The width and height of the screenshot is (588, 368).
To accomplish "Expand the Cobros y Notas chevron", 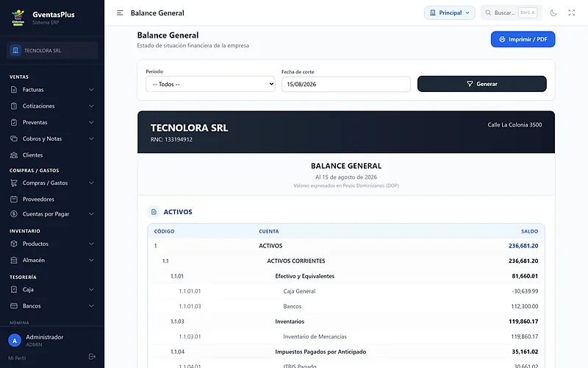I will tap(91, 138).
